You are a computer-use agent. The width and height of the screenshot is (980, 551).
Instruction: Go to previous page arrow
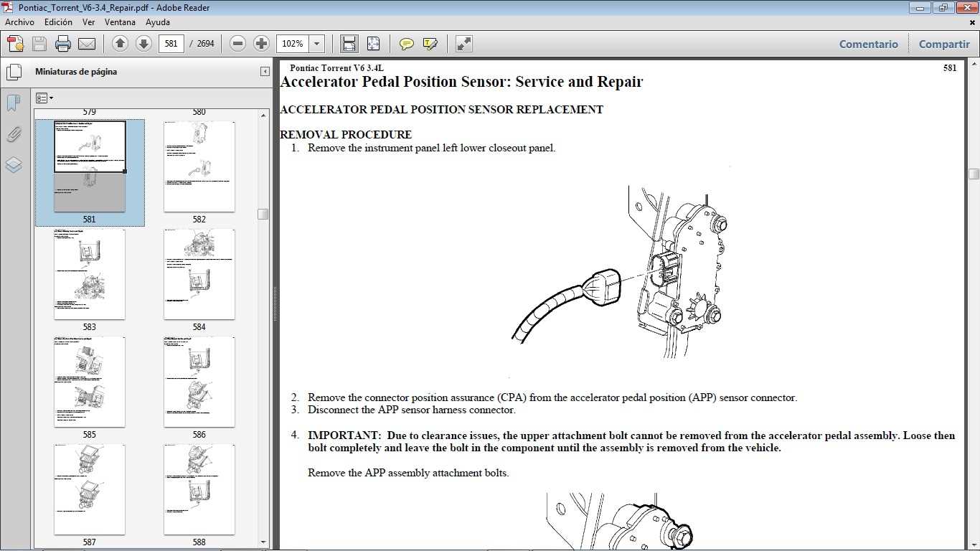tap(121, 44)
